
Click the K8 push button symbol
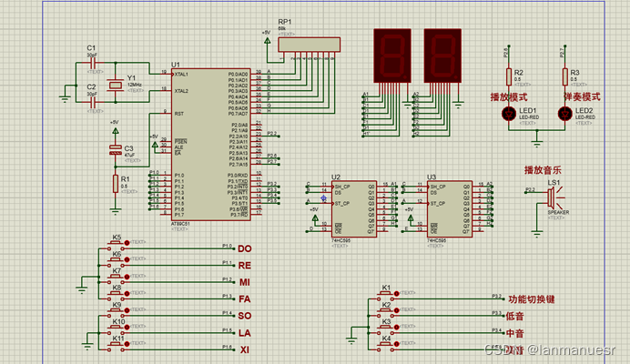[x=117, y=296]
